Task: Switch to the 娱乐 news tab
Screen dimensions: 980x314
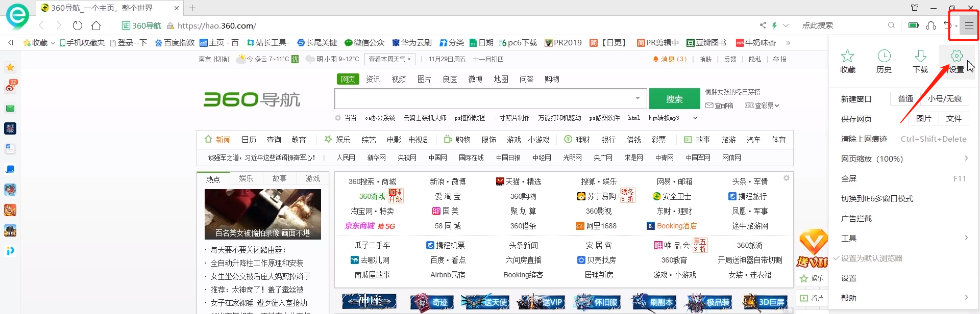Action: [246, 178]
